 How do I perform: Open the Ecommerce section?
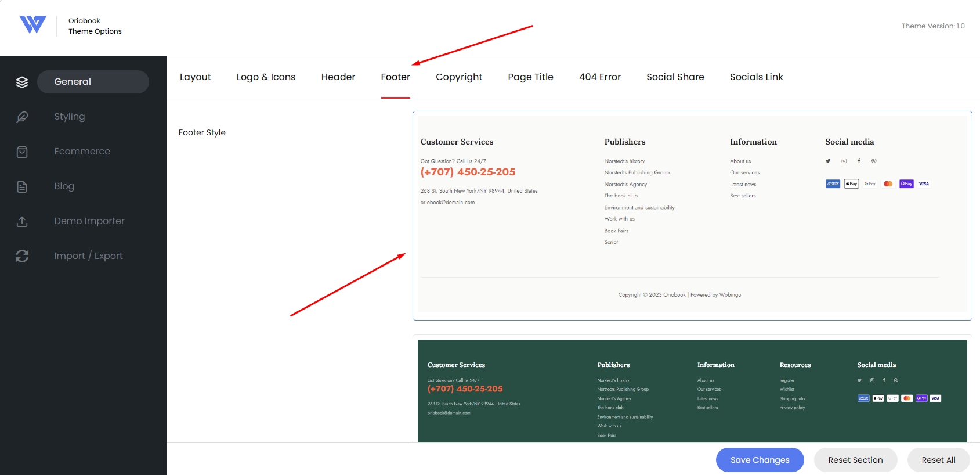[82, 152]
